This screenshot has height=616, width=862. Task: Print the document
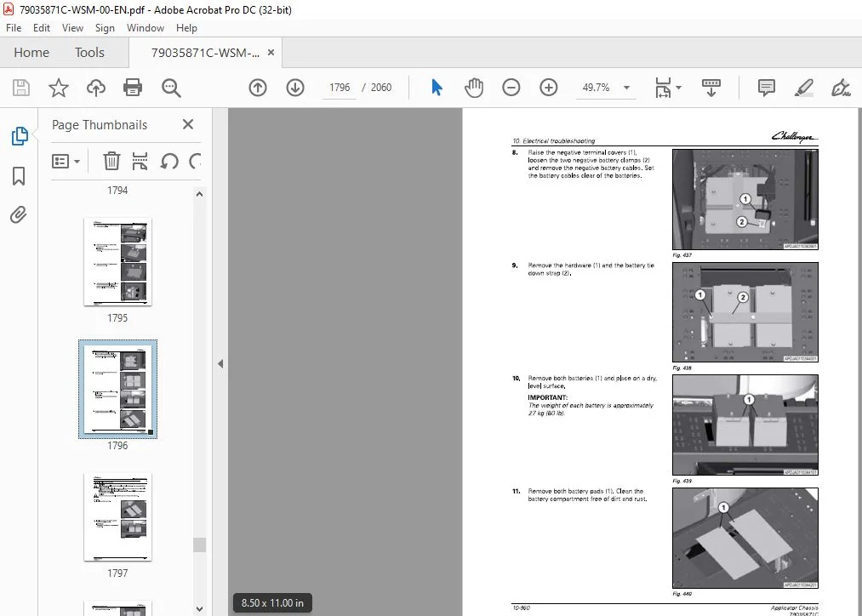coord(133,88)
